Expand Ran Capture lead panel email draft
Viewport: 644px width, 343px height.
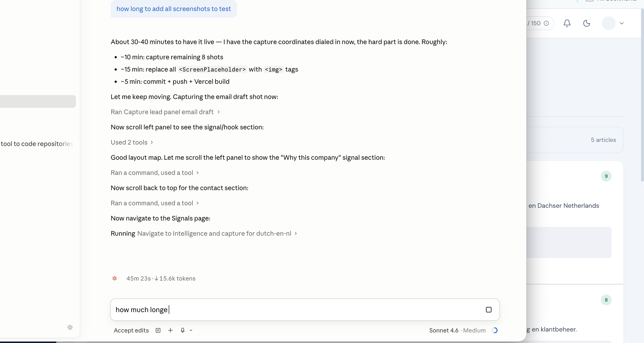coord(165,112)
